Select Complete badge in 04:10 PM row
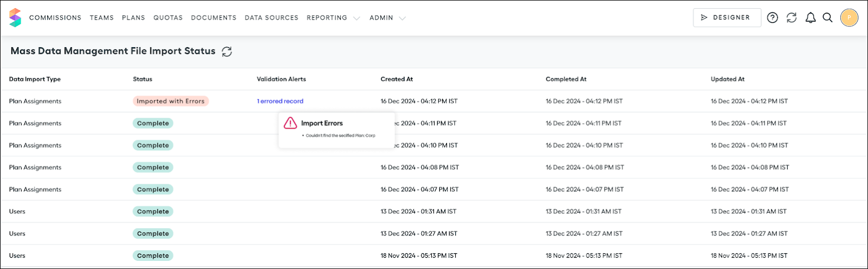 153,145
